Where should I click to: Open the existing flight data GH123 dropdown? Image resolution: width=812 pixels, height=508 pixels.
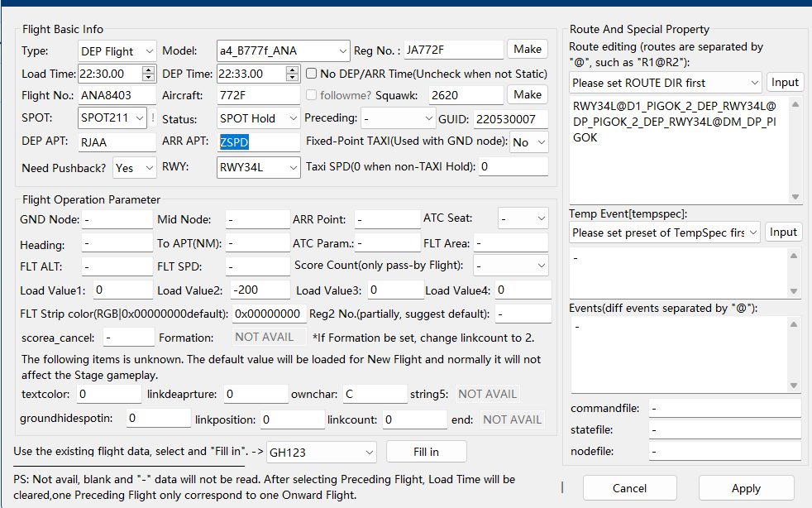(x=321, y=453)
